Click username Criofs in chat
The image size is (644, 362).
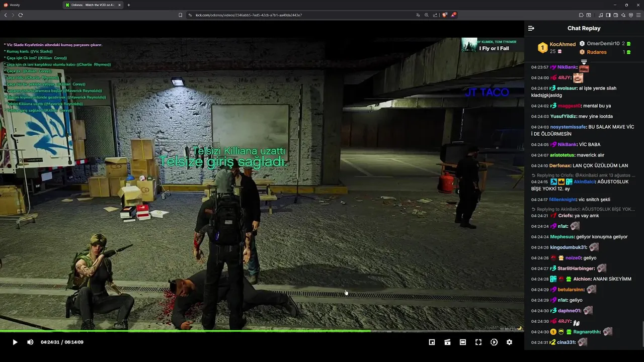pyautogui.click(x=566, y=216)
